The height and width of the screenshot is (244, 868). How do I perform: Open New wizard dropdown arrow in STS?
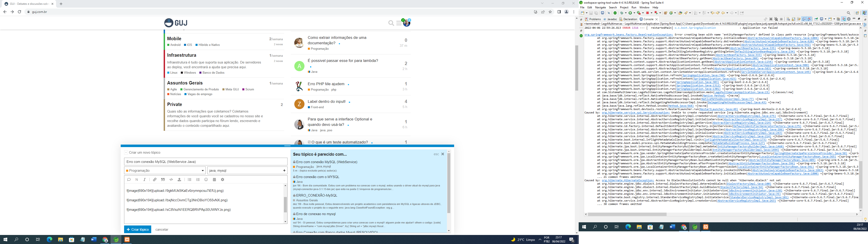point(587,13)
